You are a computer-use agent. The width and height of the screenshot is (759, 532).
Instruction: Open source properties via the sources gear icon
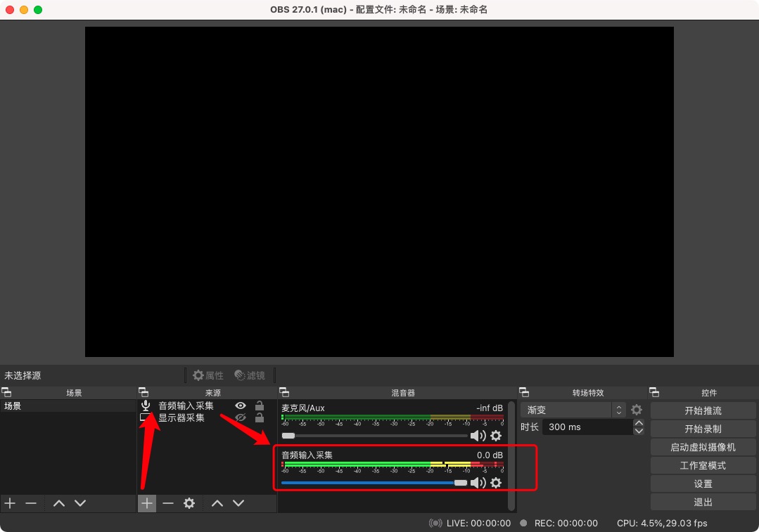click(x=189, y=503)
